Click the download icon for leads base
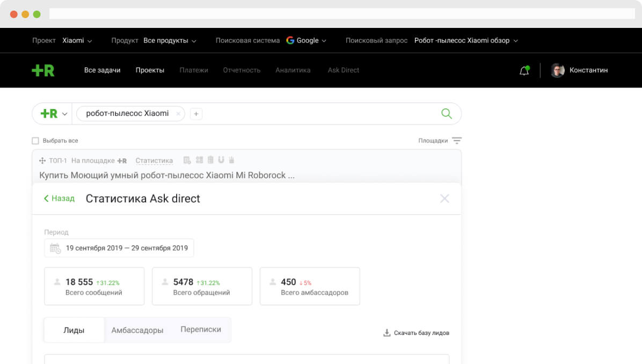This screenshot has width=642, height=364. point(386,332)
